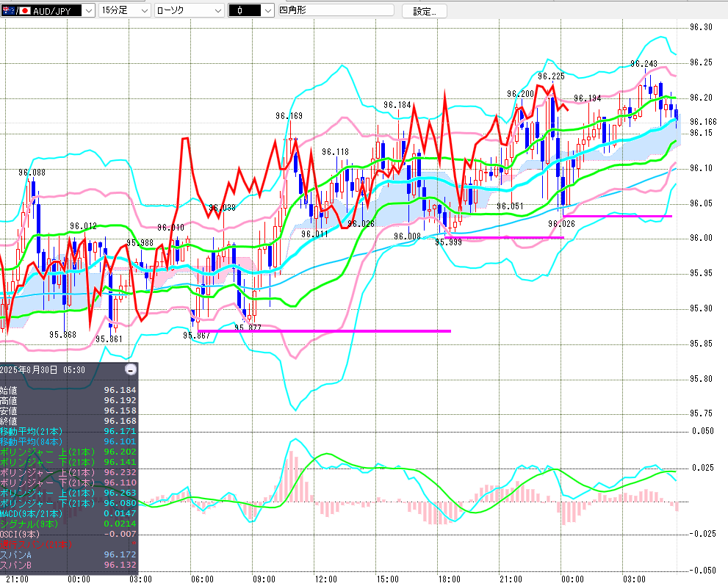The width and height of the screenshot is (728, 586).
Task: Select the Bollinger lower value 96.110
Action: click(120, 482)
